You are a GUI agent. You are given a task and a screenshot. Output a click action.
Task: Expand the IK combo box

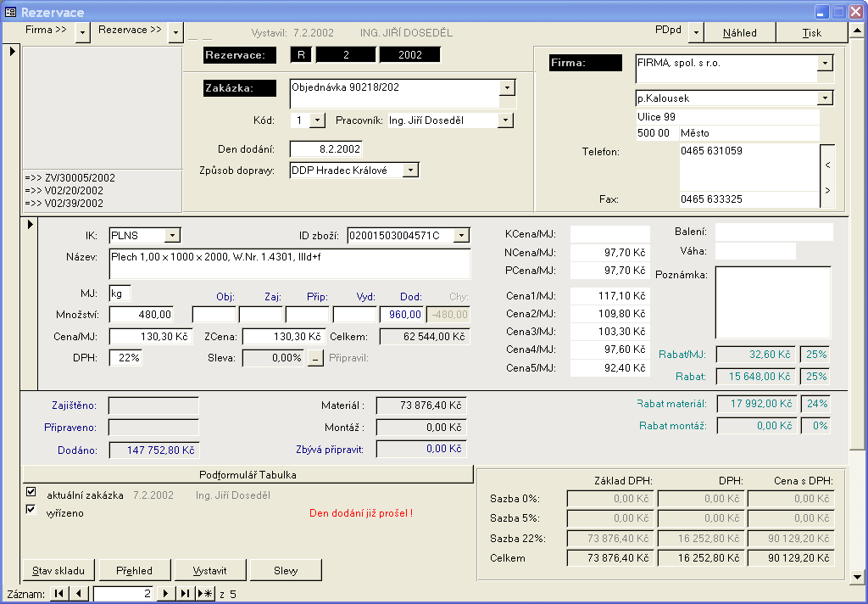(171, 235)
